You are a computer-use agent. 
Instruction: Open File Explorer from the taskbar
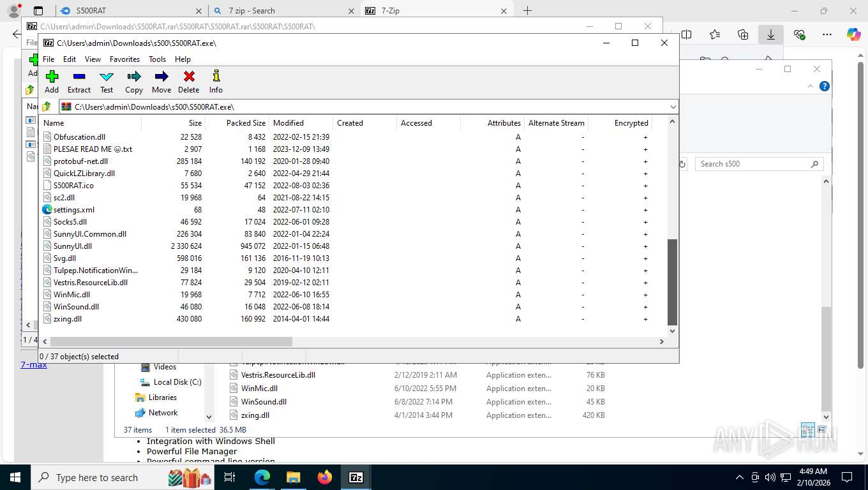click(x=293, y=477)
